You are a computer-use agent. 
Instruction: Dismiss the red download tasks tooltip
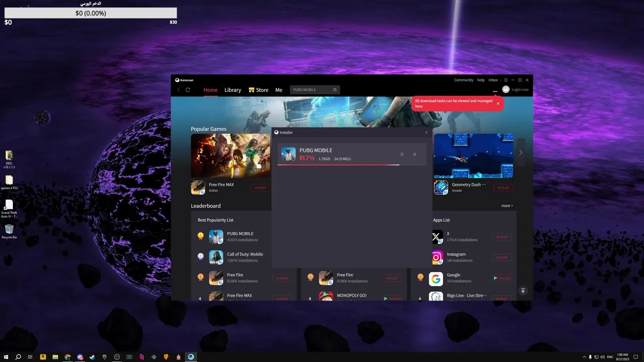(498, 104)
